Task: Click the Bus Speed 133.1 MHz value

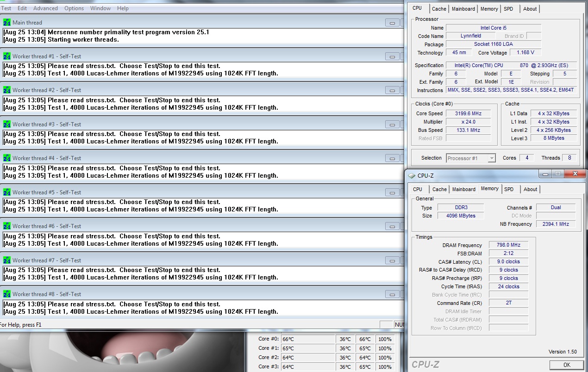Action: pos(469,130)
